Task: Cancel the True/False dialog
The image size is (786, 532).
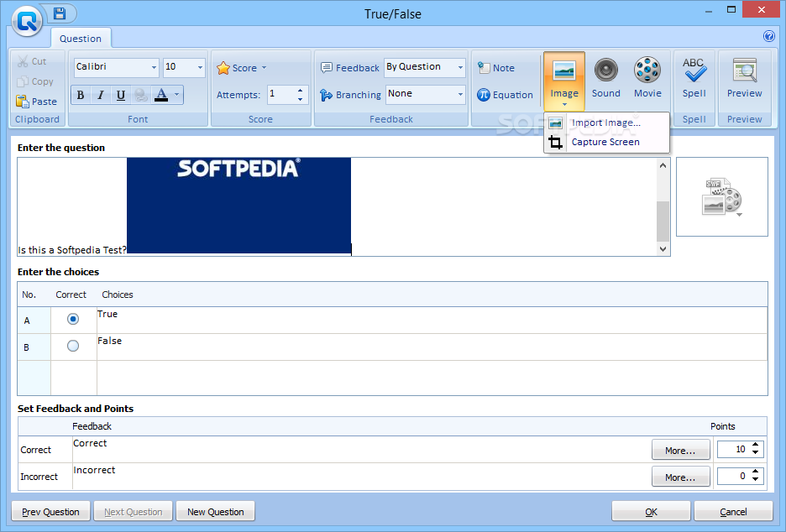Action: (x=733, y=512)
